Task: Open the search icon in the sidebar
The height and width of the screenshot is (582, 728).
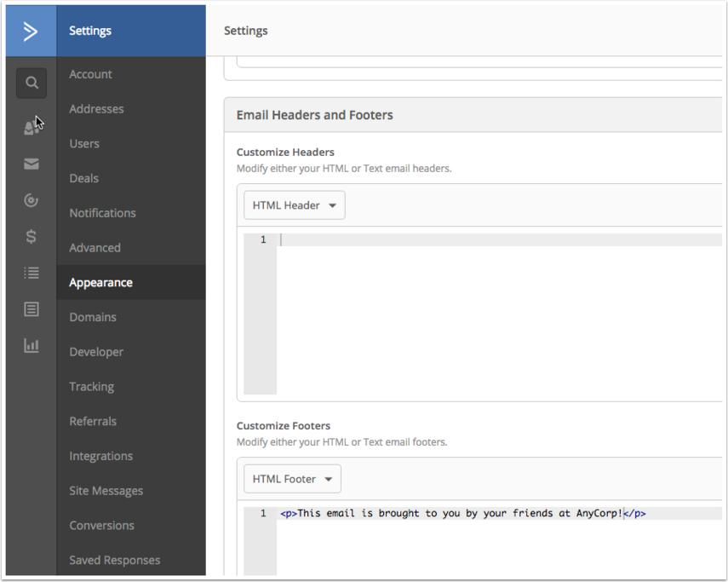Action: tap(32, 83)
